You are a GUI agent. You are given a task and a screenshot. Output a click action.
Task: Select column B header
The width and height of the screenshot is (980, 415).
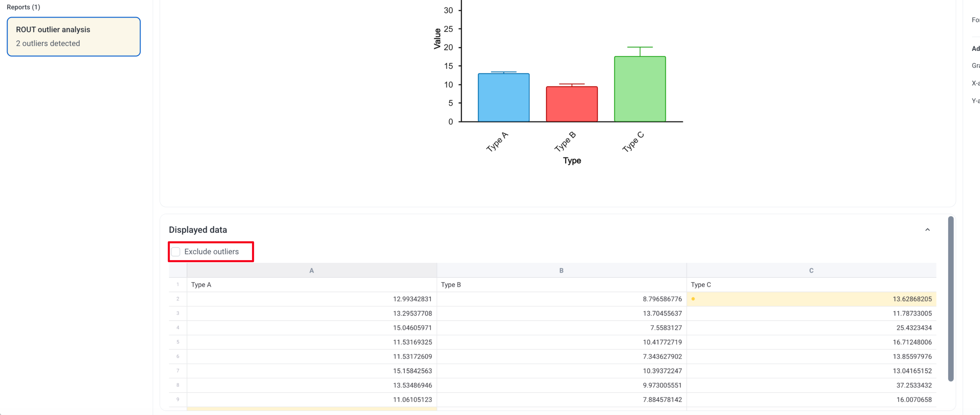point(562,270)
